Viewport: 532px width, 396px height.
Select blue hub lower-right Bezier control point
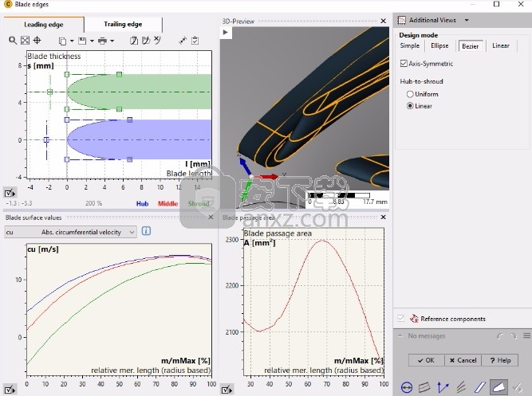point(129,159)
